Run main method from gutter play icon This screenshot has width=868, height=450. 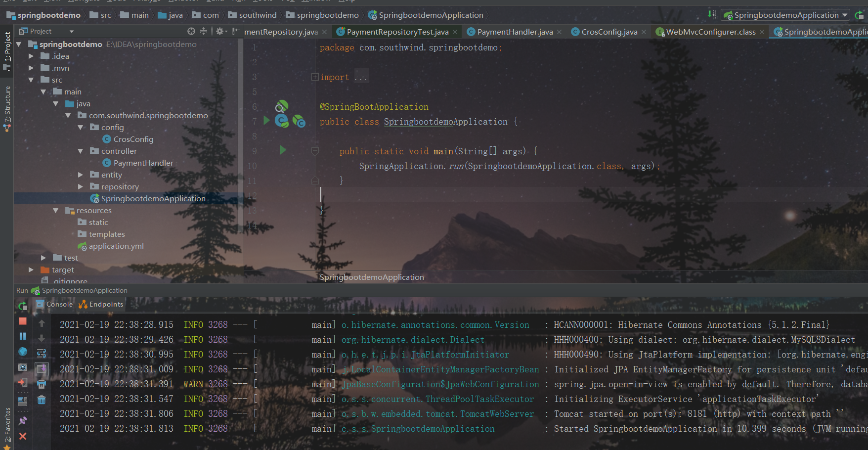point(282,151)
